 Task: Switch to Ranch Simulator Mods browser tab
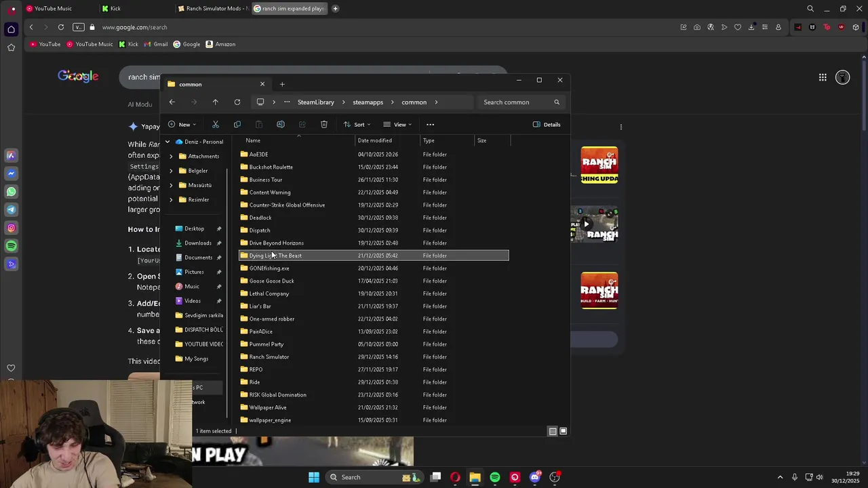click(212, 9)
